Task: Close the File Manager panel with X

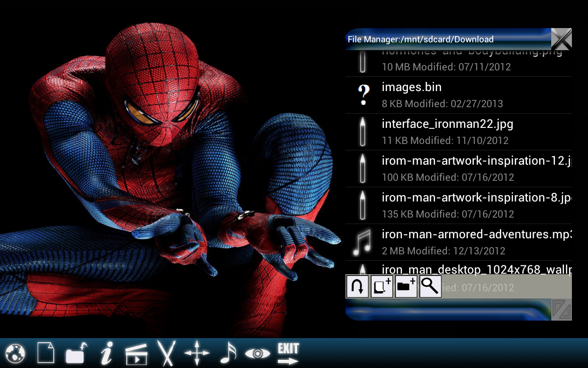Action: click(561, 39)
